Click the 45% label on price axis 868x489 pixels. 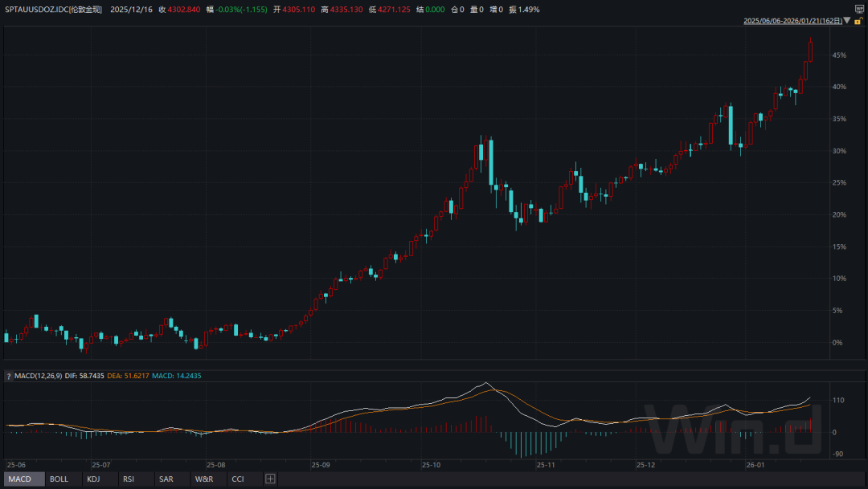(839, 55)
